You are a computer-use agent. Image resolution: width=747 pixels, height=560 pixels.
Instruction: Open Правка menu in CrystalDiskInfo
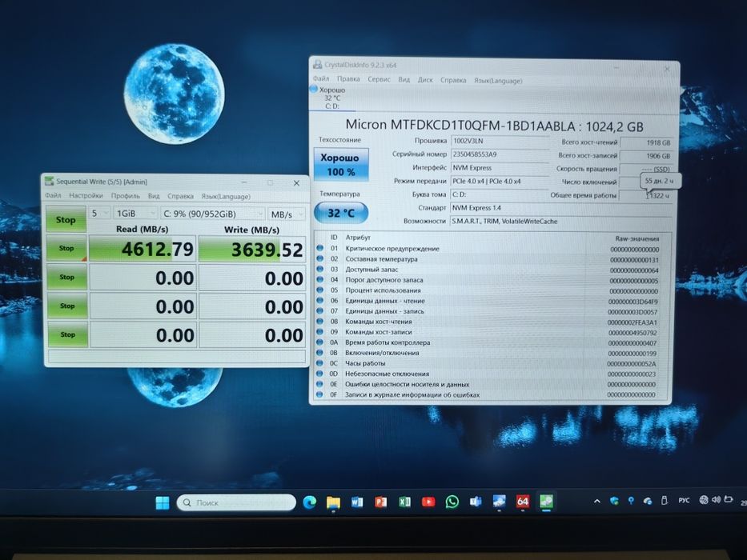[x=348, y=78]
